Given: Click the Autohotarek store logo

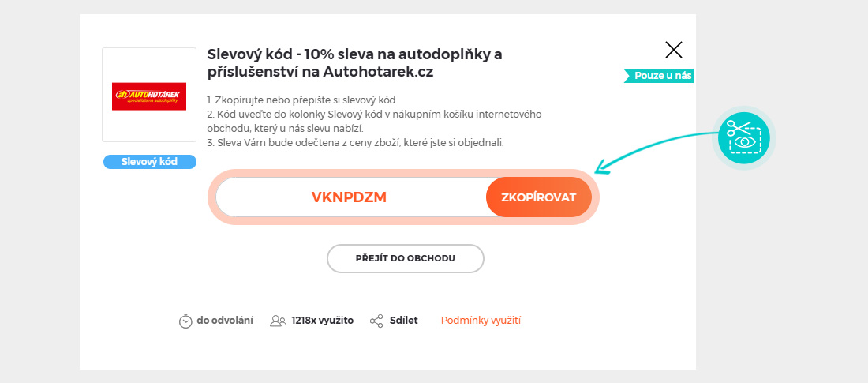Looking at the screenshot, I should click(149, 95).
